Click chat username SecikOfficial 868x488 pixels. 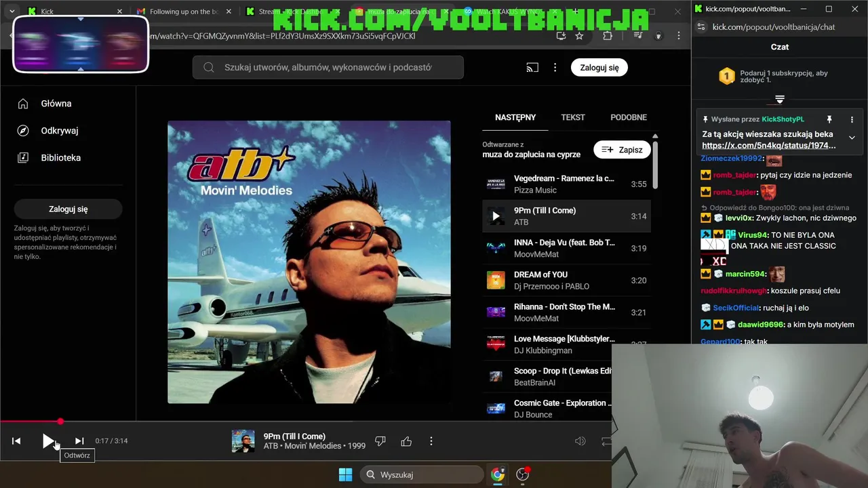[737, 308]
